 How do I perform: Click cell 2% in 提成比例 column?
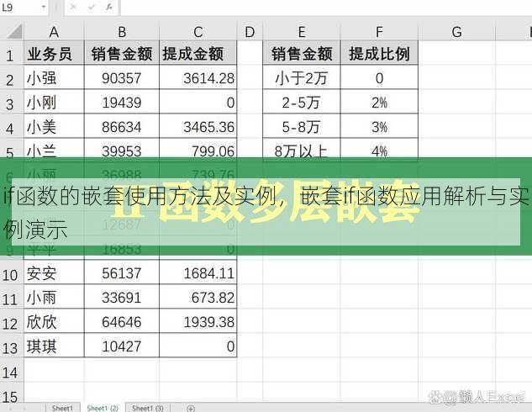coord(379,103)
